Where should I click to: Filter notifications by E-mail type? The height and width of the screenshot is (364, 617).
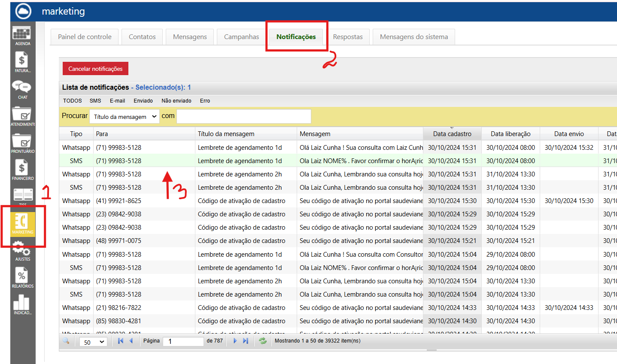pyautogui.click(x=117, y=101)
